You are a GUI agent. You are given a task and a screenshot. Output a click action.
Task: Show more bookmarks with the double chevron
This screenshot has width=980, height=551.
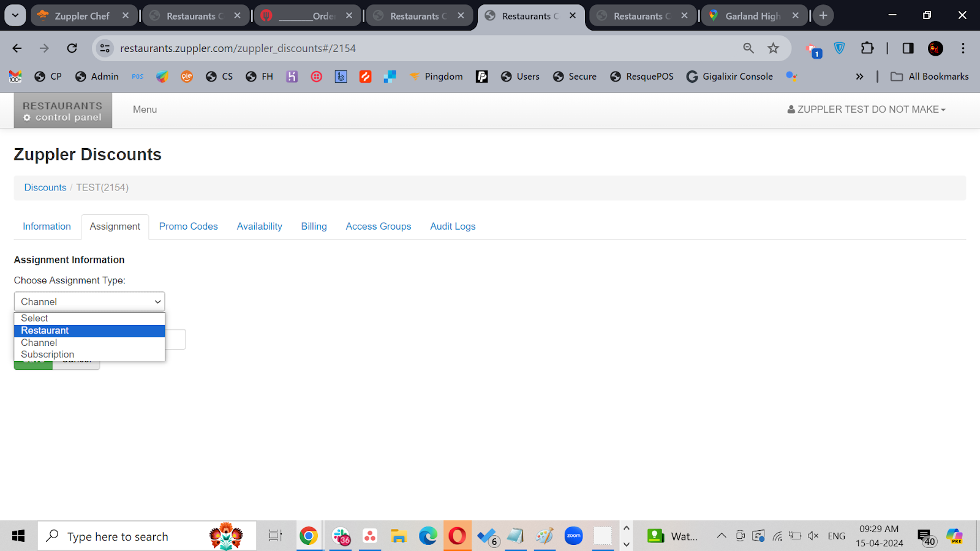[x=859, y=77]
